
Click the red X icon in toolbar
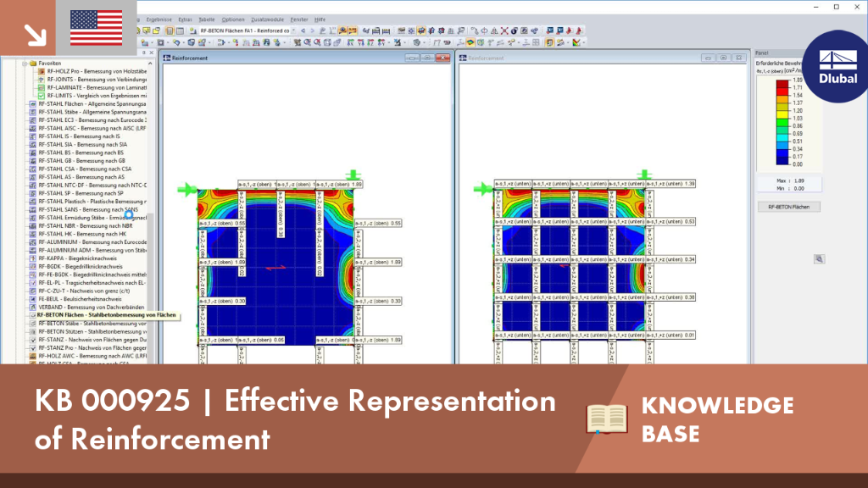(504, 31)
